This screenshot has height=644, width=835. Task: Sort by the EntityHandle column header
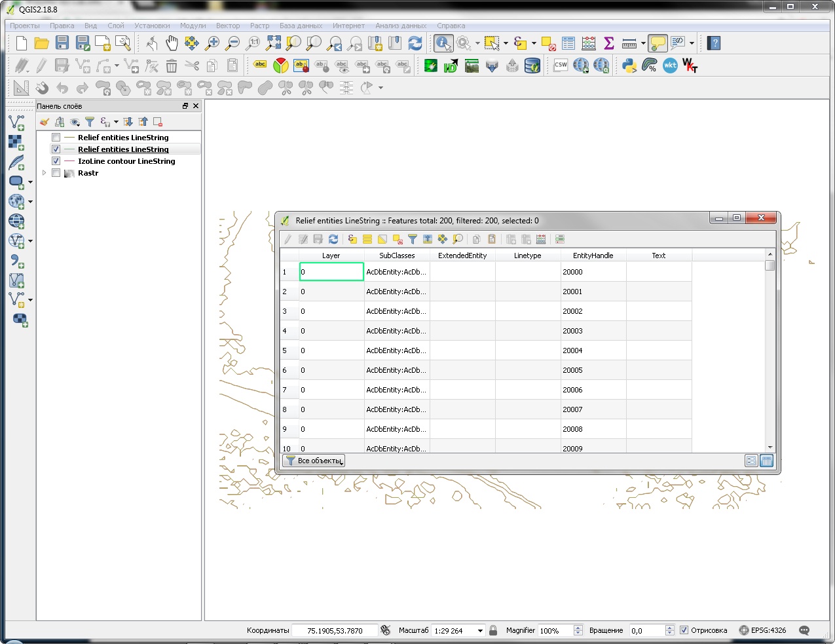(x=593, y=256)
